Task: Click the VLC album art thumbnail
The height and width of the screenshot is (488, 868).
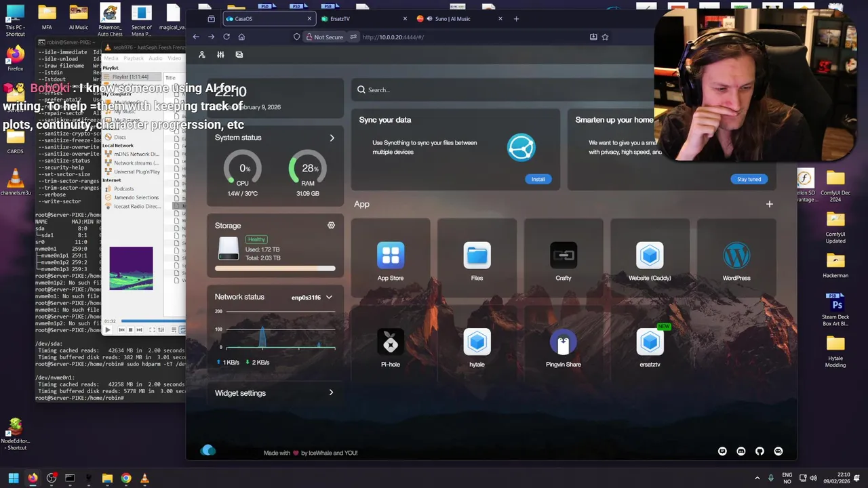Action: point(131,268)
